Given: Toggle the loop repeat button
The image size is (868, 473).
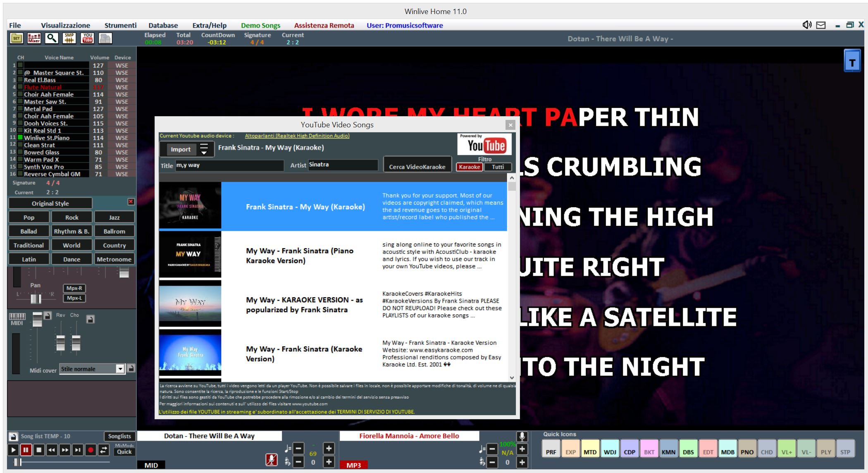Looking at the screenshot, I should click(x=104, y=450).
